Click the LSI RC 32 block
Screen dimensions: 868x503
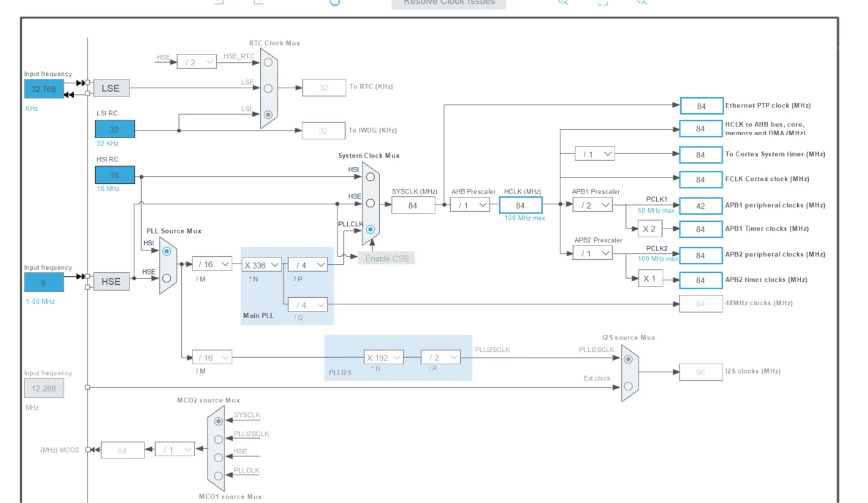(x=115, y=129)
